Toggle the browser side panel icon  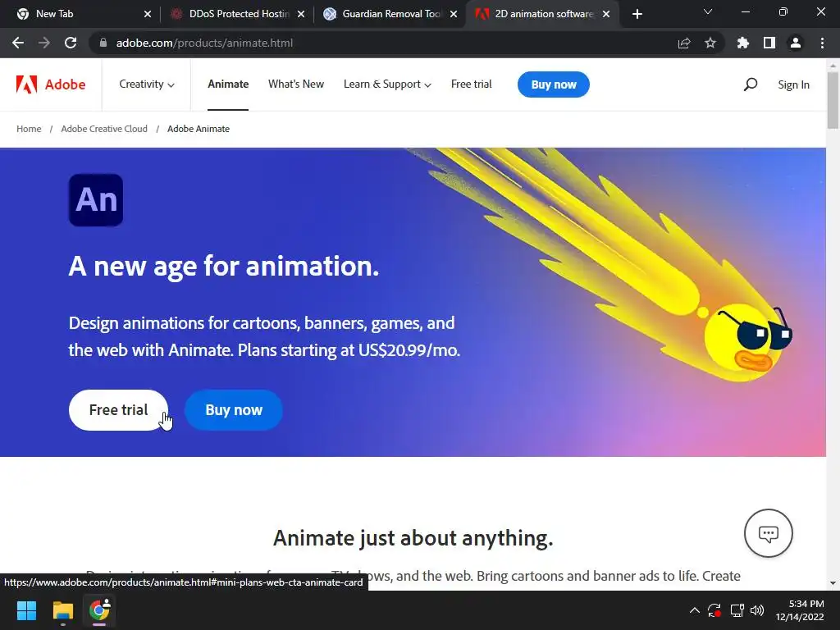coord(769,43)
